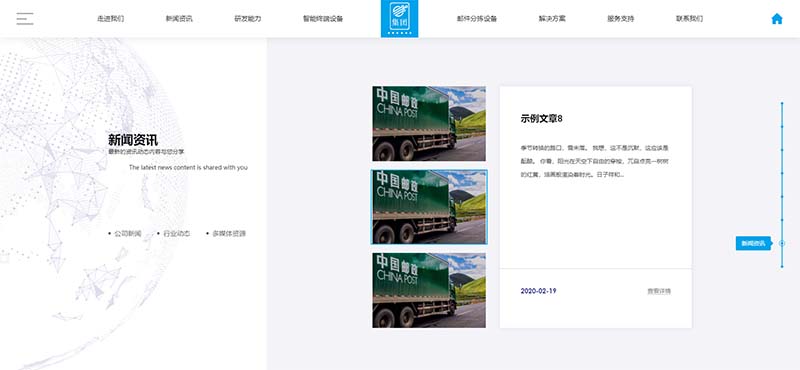Select the bottom China Post truck thumbnail
The image size is (800, 370).
[429, 290]
